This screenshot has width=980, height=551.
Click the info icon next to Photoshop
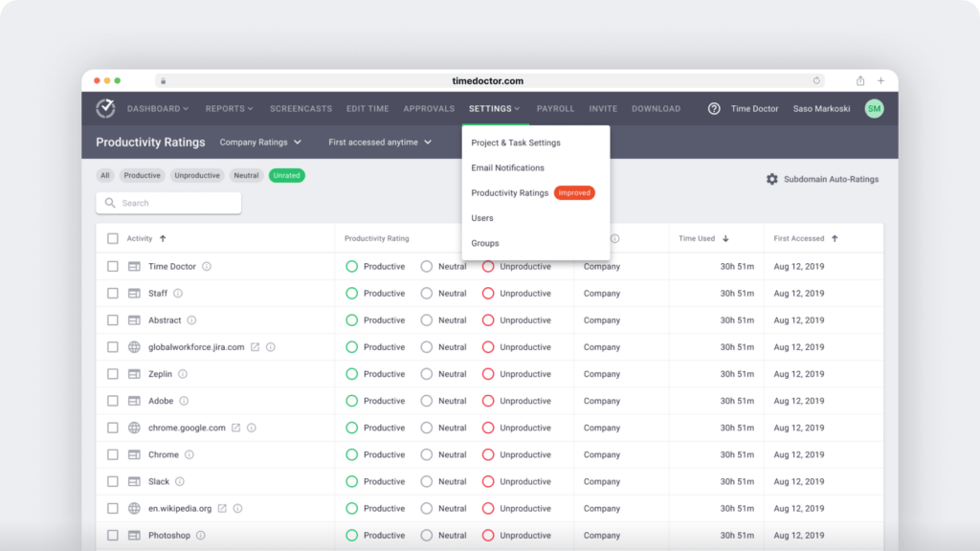pos(200,535)
